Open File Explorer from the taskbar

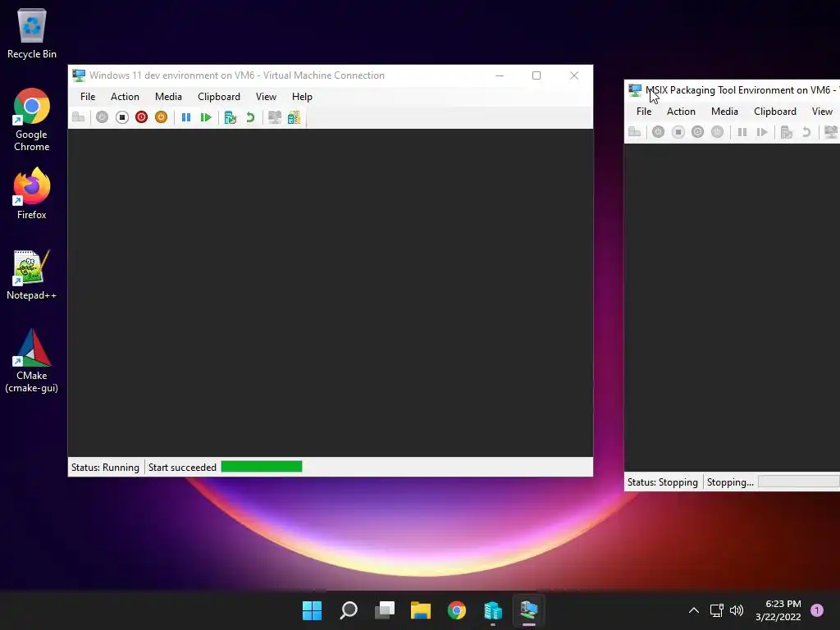click(421, 610)
